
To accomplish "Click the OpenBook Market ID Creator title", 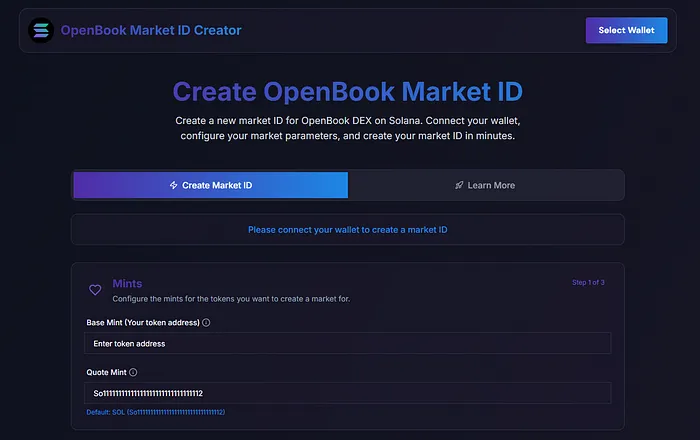I will 151,30.
